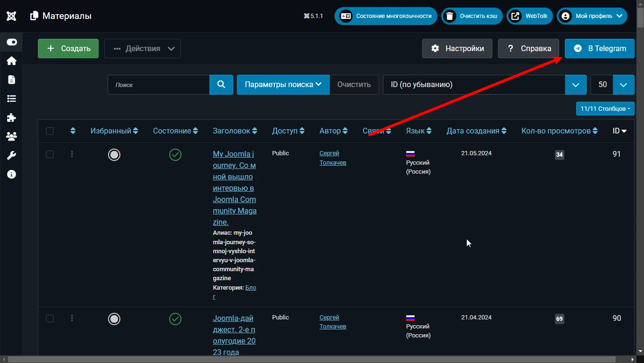Viewport: 644px width, 363px height.
Task: Click the magnifying glass search button
Action: pos(221,85)
